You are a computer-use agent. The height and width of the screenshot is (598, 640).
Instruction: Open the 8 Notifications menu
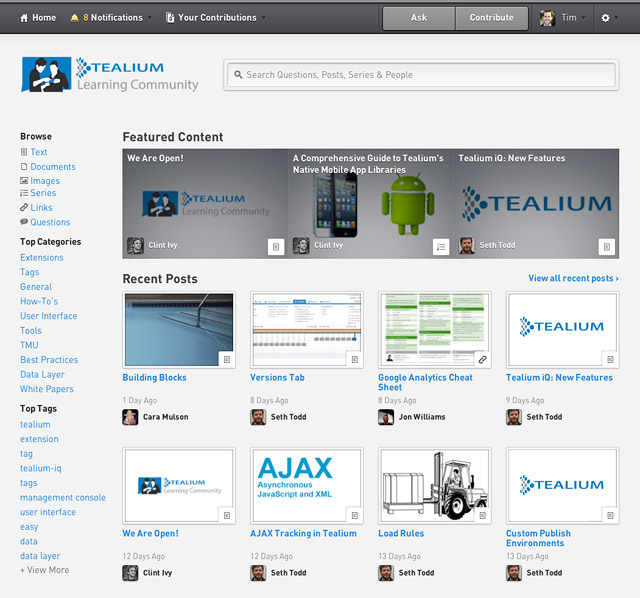click(111, 18)
